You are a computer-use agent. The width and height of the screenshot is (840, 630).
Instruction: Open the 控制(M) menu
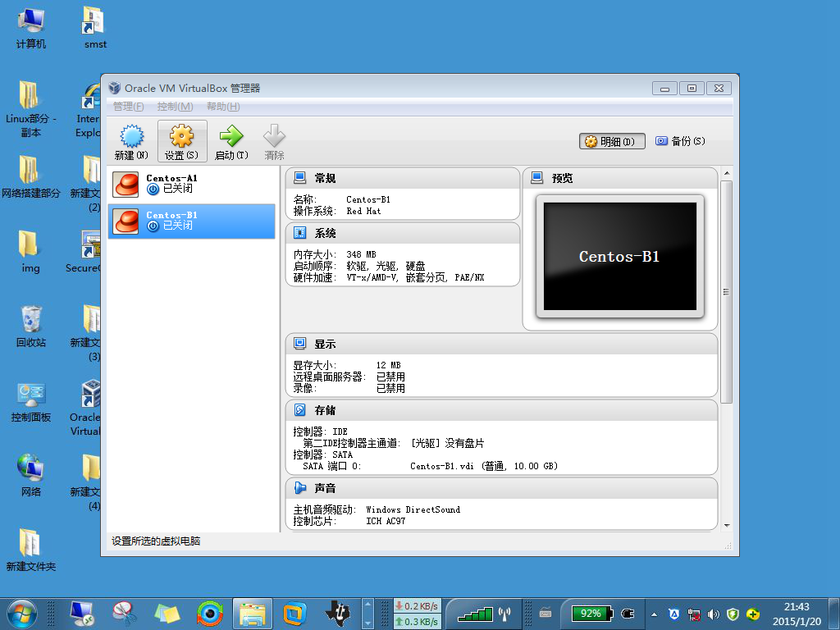(x=176, y=107)
